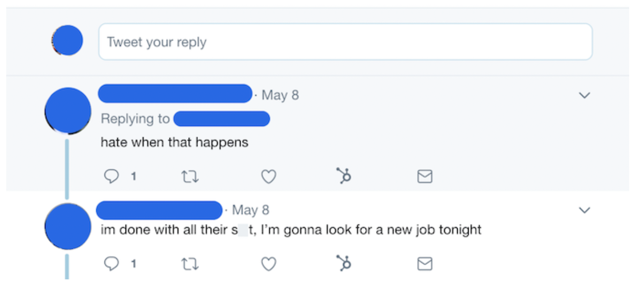Open the HubSpot icon under the second tweet
The height and width of the screenshot is (288, 644).
(x=344, y=264)
